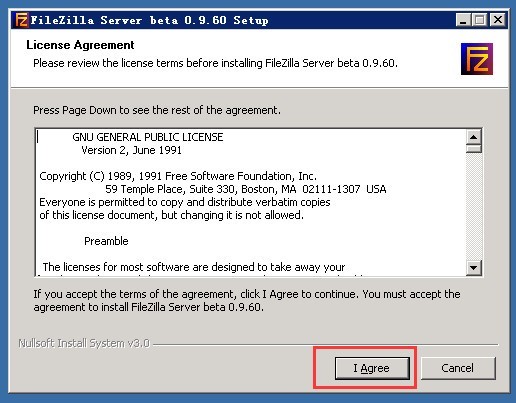516x403 pixels.
Task: Accept the license with I Agree
Action: pos(372,368)
